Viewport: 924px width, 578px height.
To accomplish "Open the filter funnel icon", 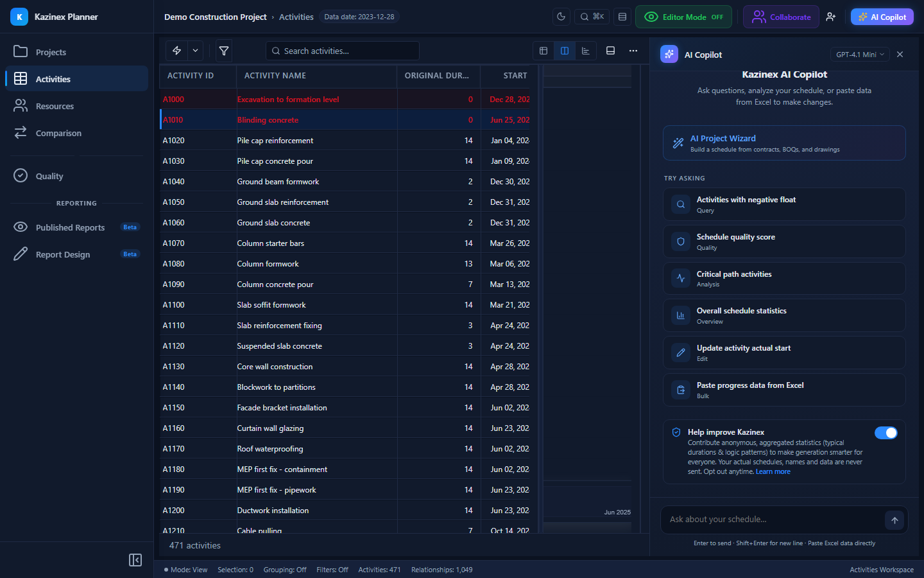I will (x=224, y=51).
